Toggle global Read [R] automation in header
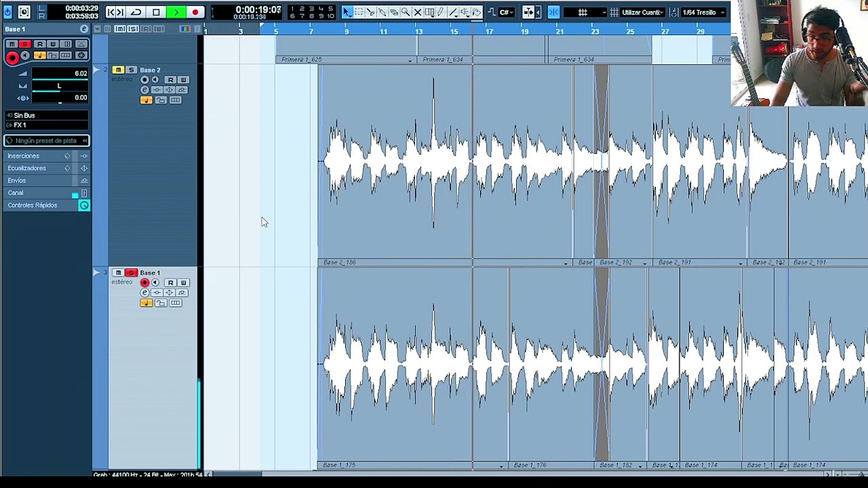The width and height of the screenshot is (868, 488). pos(145,28)
